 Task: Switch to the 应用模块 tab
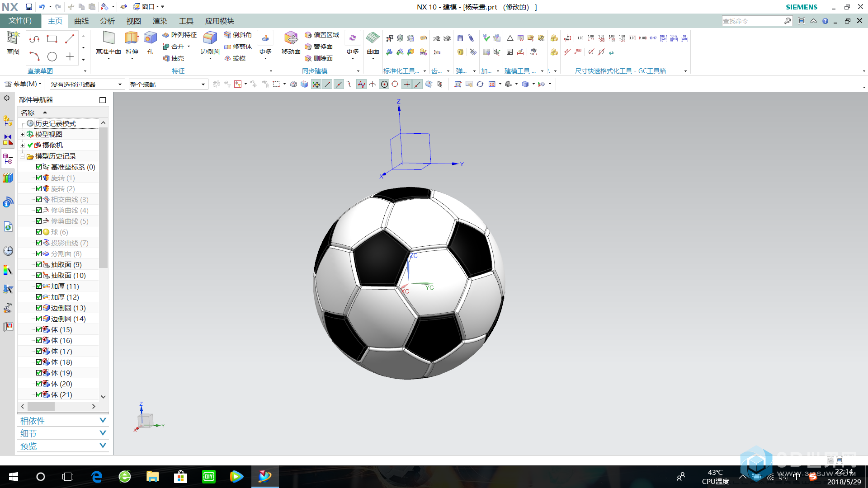(x=220, y=21)
